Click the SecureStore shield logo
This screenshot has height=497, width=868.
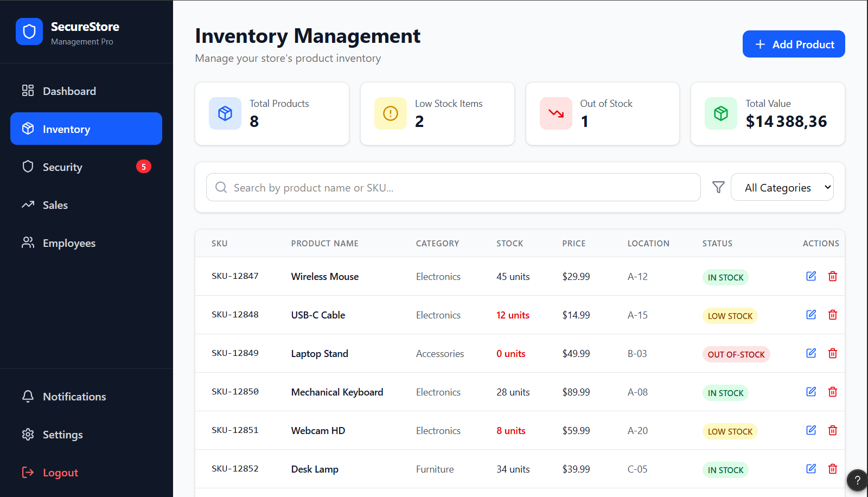[x=29, y=31]
